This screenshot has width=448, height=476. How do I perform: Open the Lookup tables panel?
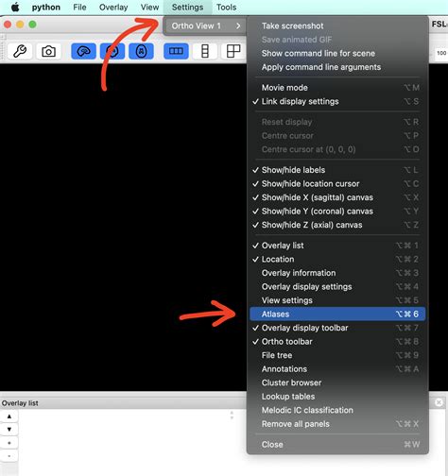(337, 397)
